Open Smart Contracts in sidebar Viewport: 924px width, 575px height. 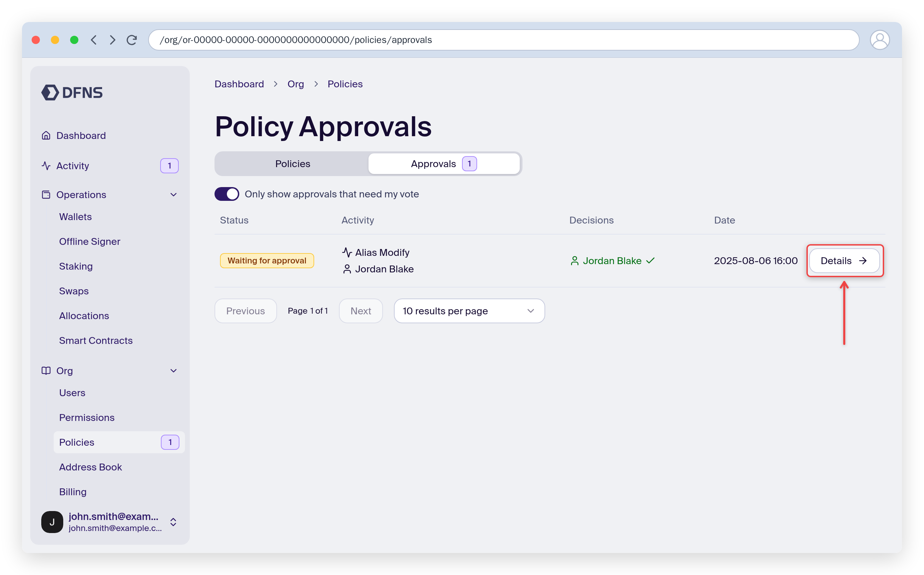pyautogui.click(x=96, y=340)
